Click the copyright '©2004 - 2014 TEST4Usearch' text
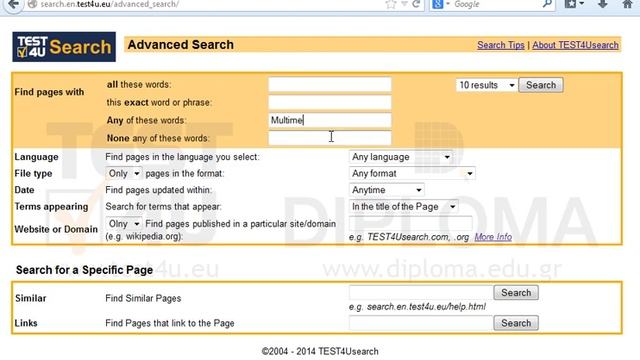Viewport: 640px width, 360px height. pos(320,351)
